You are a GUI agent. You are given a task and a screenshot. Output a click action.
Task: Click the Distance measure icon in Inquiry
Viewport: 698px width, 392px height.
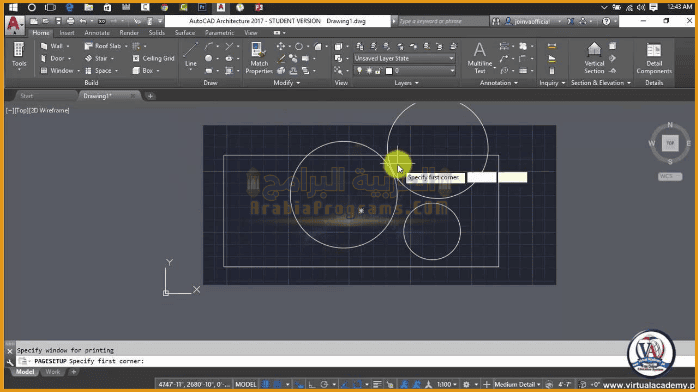552,46
